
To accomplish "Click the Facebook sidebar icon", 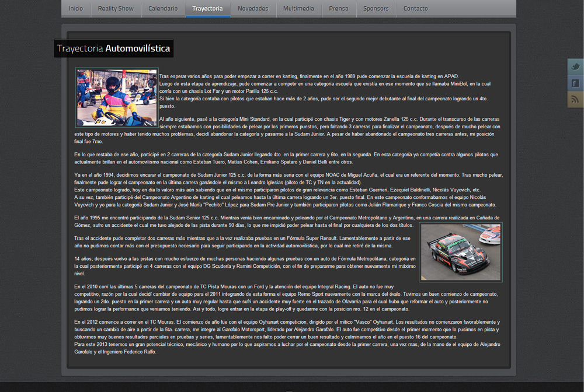I will click(575, 83).
